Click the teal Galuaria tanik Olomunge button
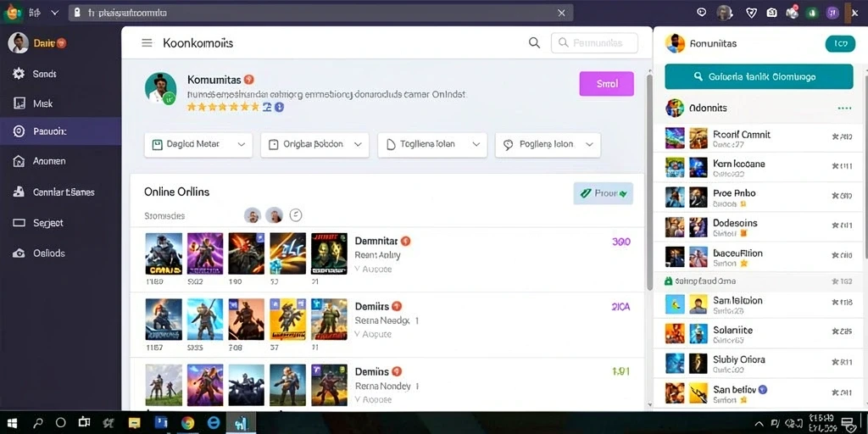This screenshot has width=868, height=434. [x=759, y=77]
